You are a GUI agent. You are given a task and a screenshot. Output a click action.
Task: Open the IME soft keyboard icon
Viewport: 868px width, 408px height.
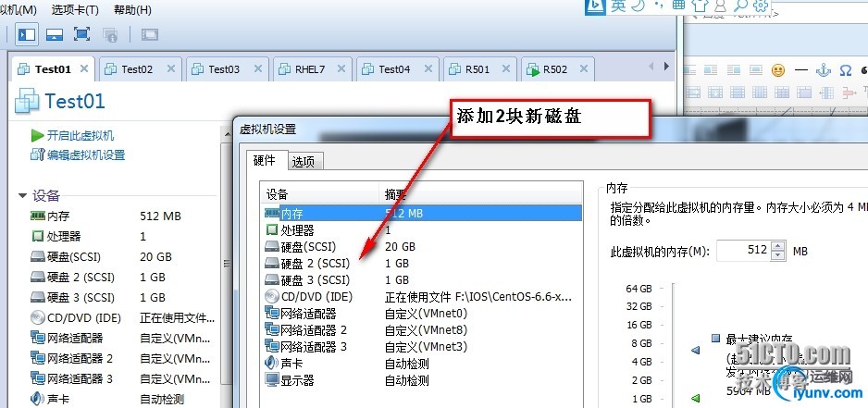(678, 5)
